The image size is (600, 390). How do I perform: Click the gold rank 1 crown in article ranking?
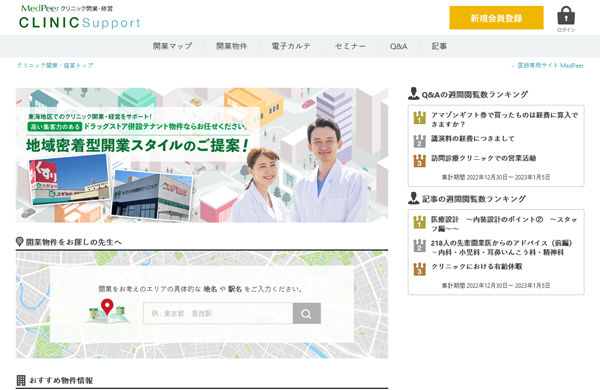point(419,222)
